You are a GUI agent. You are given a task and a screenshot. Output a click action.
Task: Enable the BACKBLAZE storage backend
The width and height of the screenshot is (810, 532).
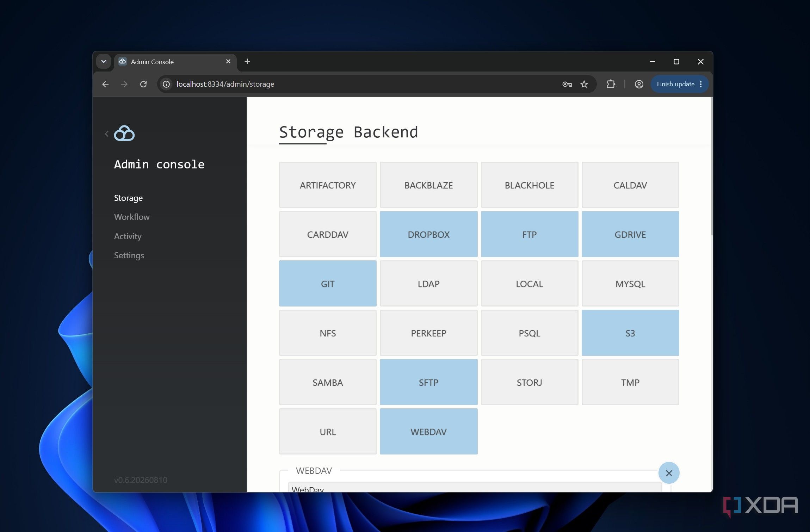tap(428, 185)
